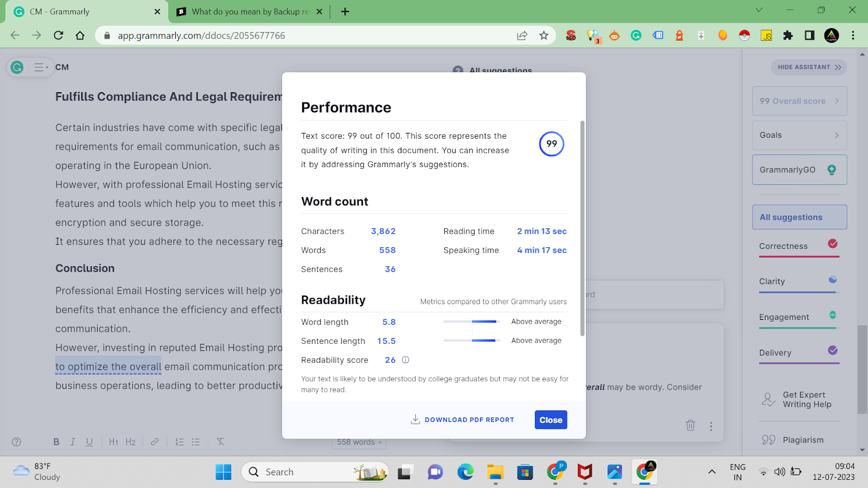Click the Word length comparison bar
The image size is (868, 488).
coord(471,322)
